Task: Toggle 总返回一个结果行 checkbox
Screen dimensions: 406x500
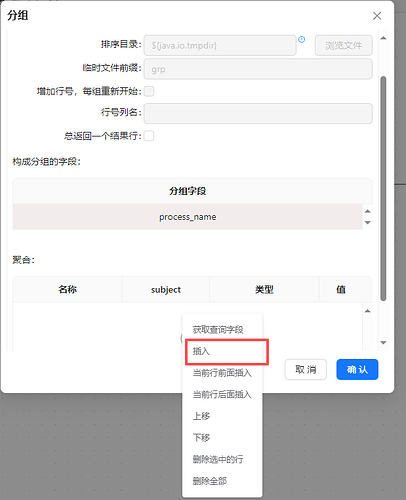Action: [149, 136]
